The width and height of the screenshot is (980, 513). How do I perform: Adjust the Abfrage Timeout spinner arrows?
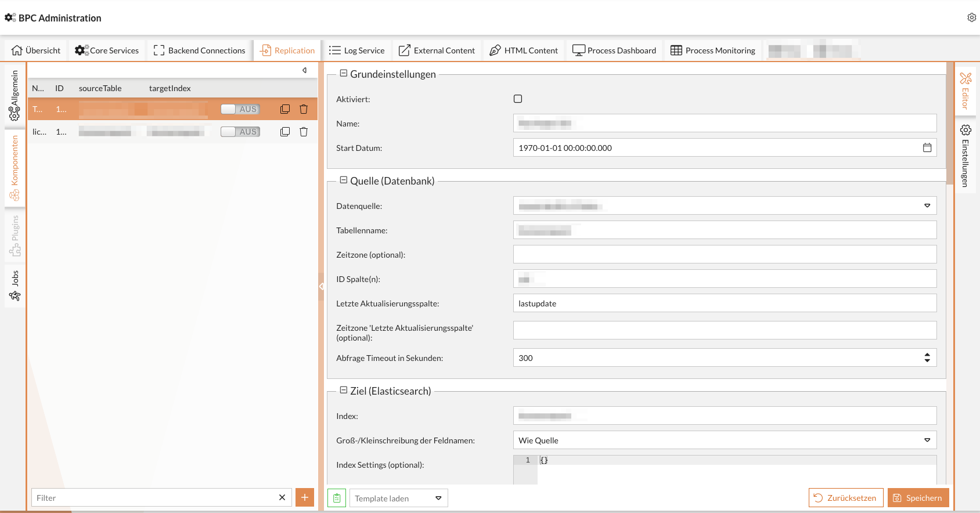(x=927, y=358)
